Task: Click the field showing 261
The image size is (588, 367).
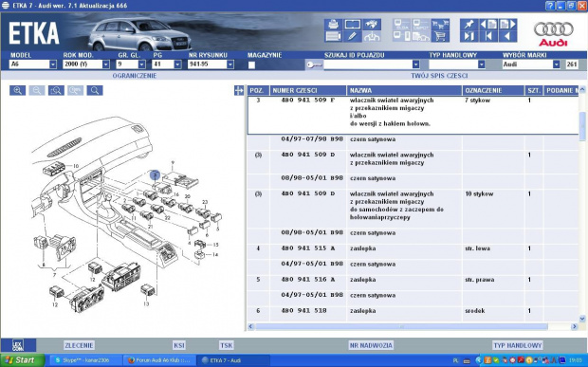Action: [572, 64]
